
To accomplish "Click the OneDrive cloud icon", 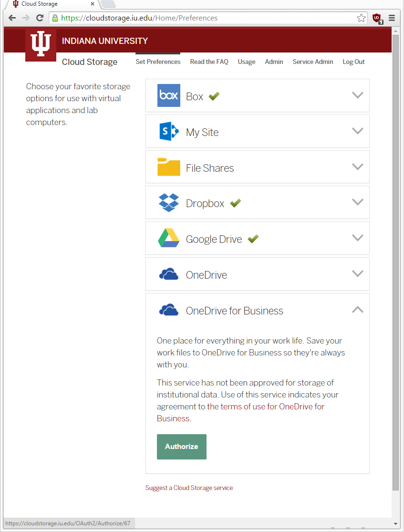I will (168, 274).
